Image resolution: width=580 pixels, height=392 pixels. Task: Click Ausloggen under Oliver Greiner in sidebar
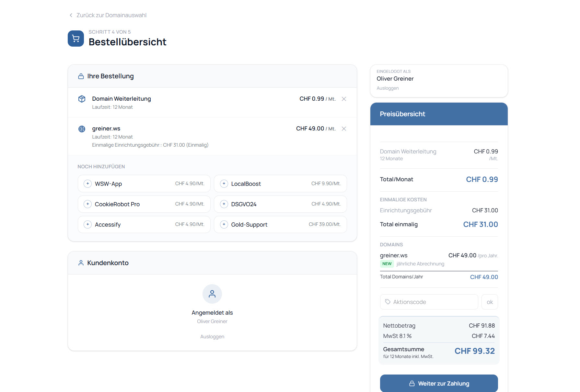(x=388, y=88)
